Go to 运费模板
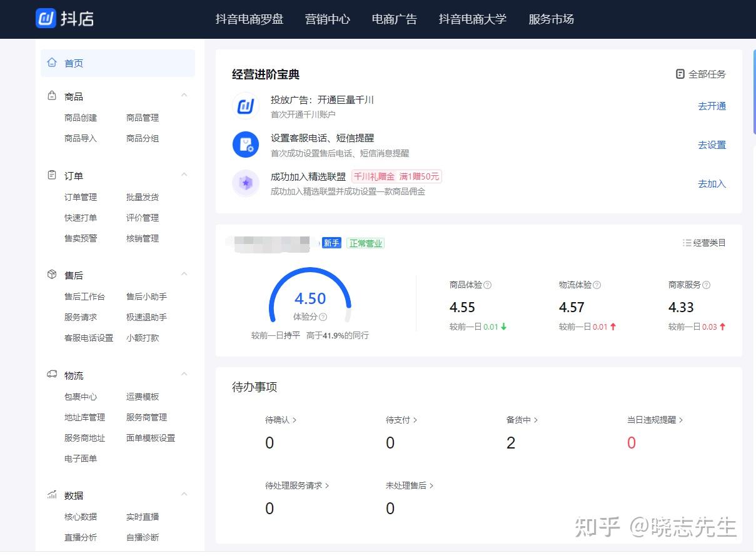Viewport: 756px width, 558px height. [x=143, y=397]
